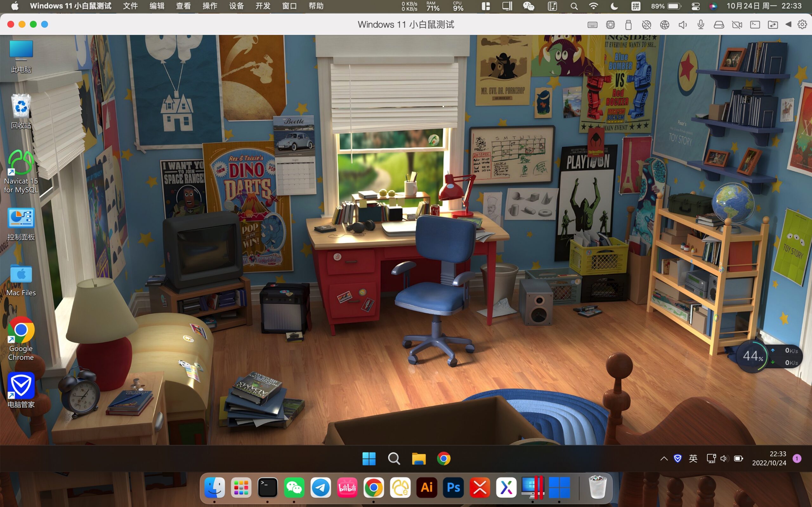
Task: Open VM settings gear icon
Action: (x=802, y=24)
